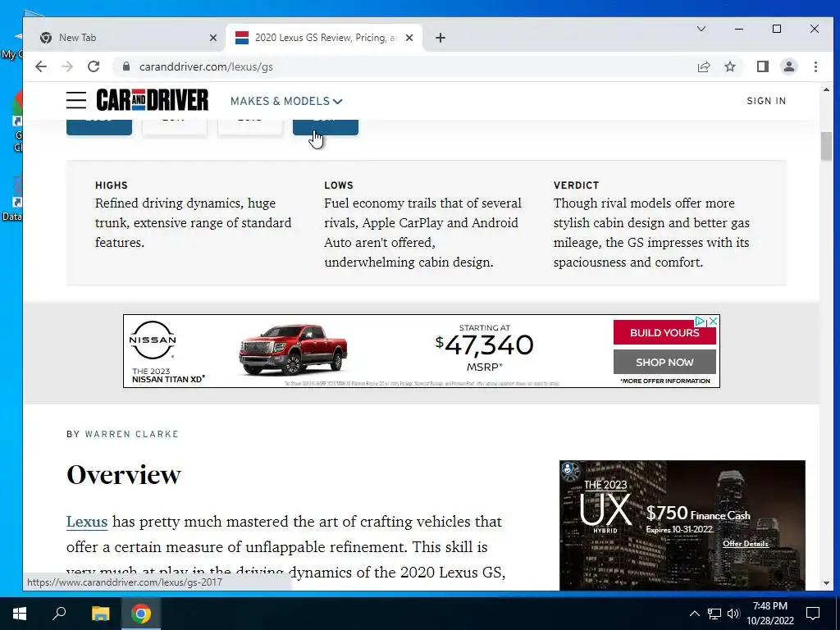Close the New Tab tab
This screenshot has height=630, width=840.
(x=212, y=38)
